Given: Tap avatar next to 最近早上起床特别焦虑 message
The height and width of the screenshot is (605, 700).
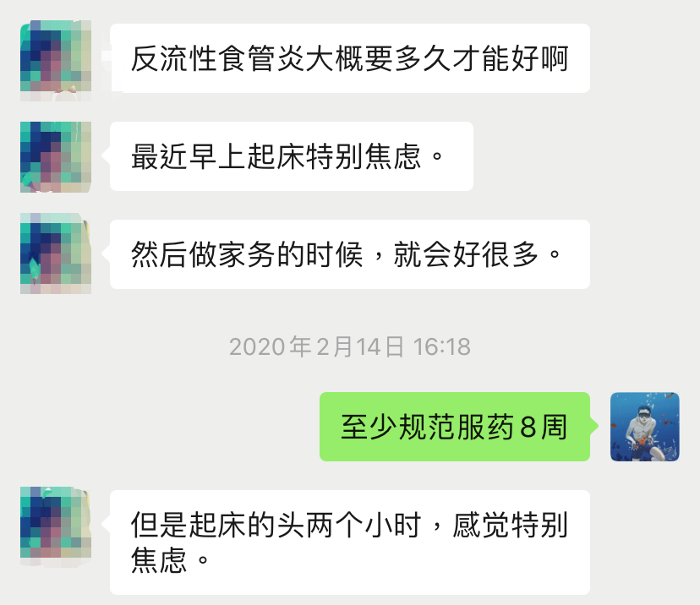Looking at the screenshot, I should (x=56, y=156).
